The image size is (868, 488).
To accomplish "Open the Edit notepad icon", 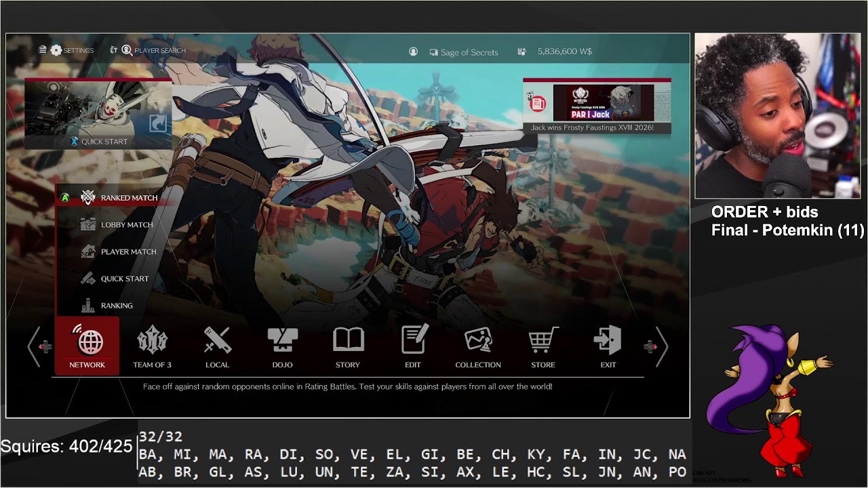I will pos(414,339).
